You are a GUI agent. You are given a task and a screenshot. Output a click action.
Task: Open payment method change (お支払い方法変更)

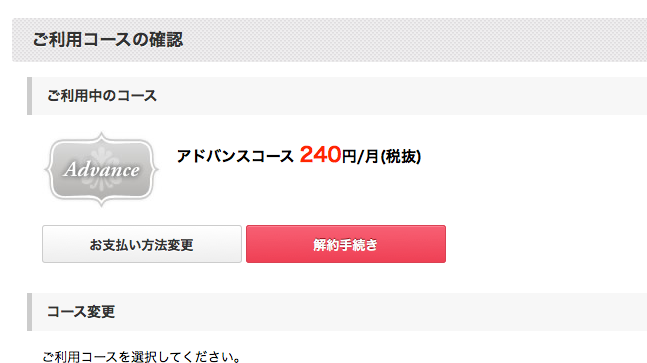point(142,244)
